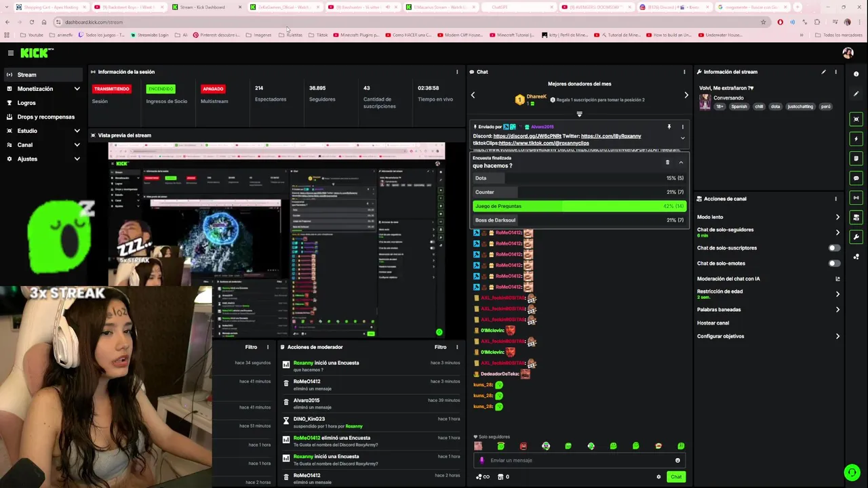Viewport: 868px width, 488px height.
Task: Open Configurar objetivos chevron
Action: (x=837, y=336)
